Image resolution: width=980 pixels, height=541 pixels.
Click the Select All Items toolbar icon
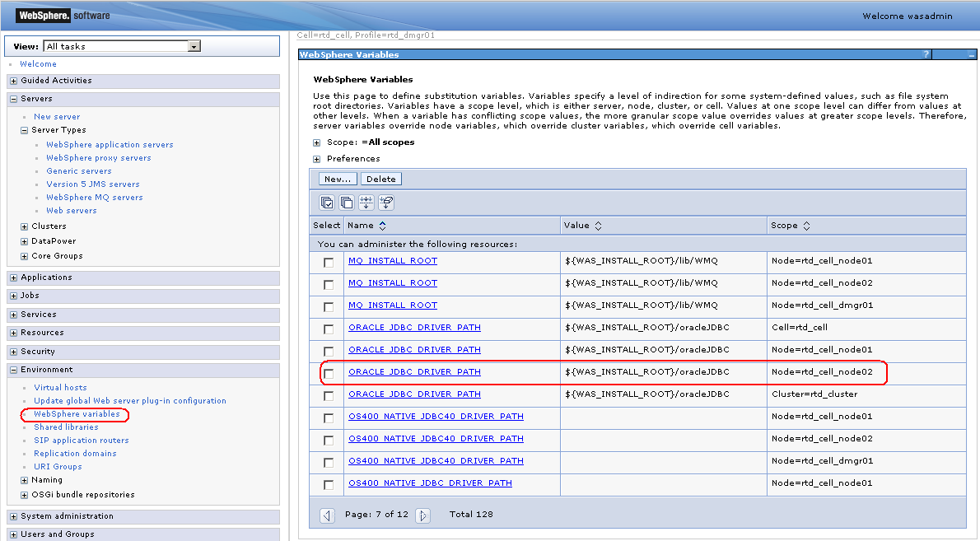327,203
